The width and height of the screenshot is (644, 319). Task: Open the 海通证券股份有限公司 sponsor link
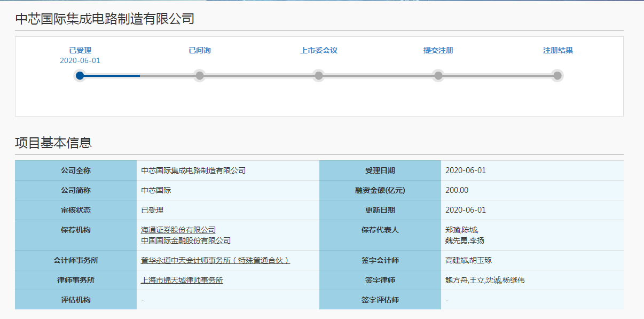178,230
